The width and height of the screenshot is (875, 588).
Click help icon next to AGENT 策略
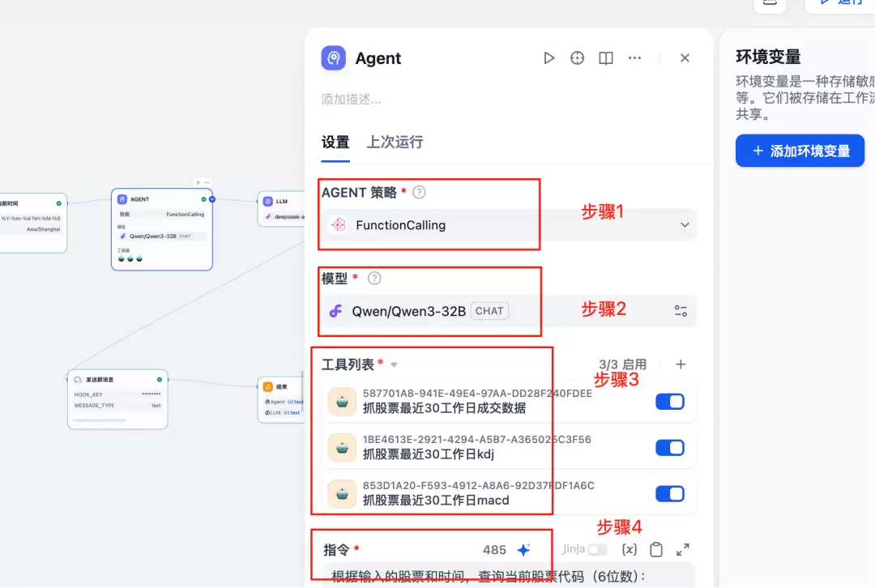(419, 193)
